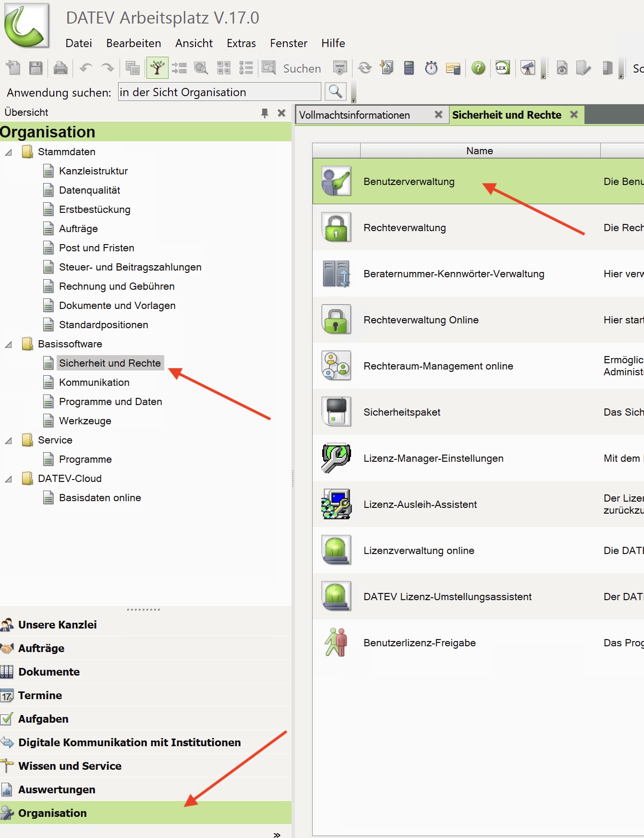Open the Extras menu
The image size is (644, 838).
(241, 43)
